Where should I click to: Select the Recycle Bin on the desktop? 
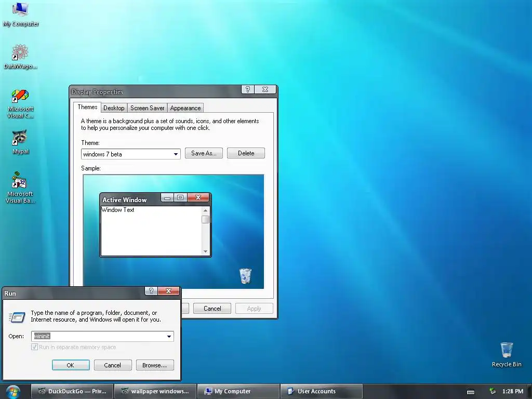click(x=507, y=354)
